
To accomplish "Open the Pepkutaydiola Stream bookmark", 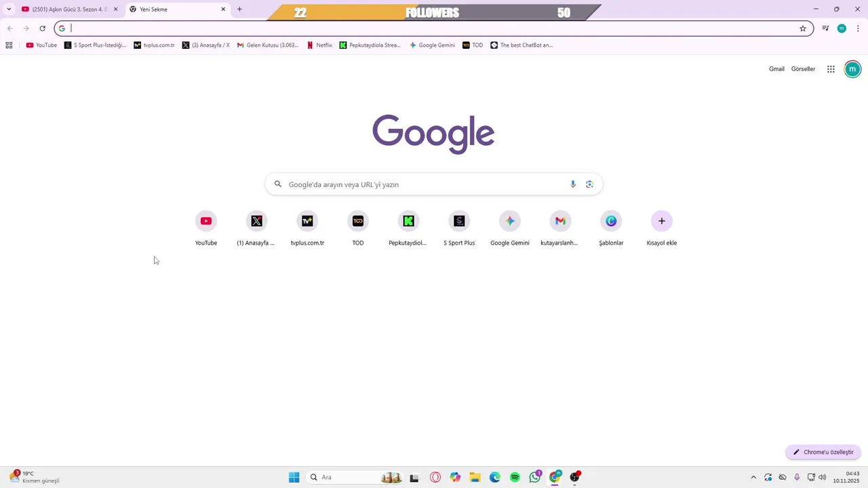I will coord(370,45).
